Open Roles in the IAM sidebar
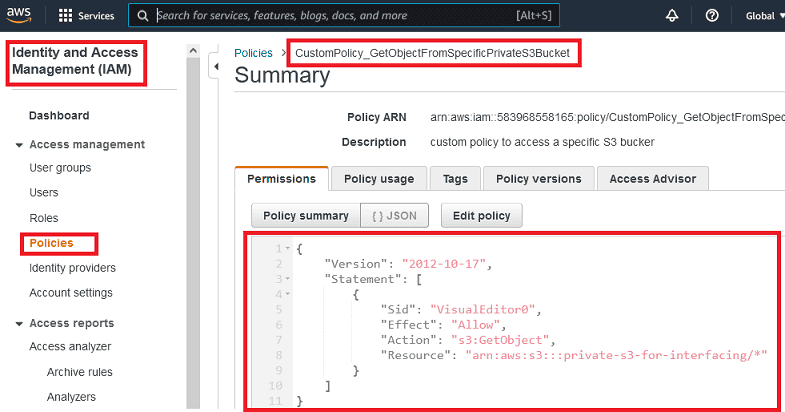This screenshot has height=412, width=785. [44, 218]
